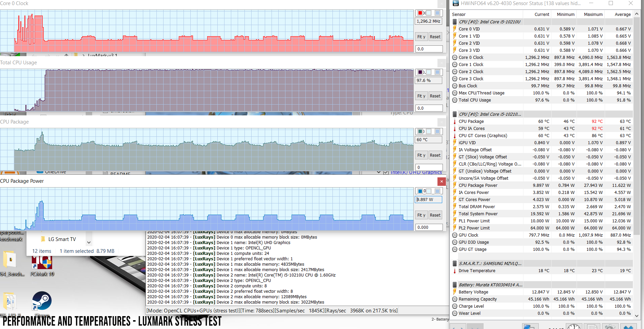The height and width of the screenshot is (329, 644).
Task: Click the thermometer icon beside CPU Package
Action: tap(455, 121)
